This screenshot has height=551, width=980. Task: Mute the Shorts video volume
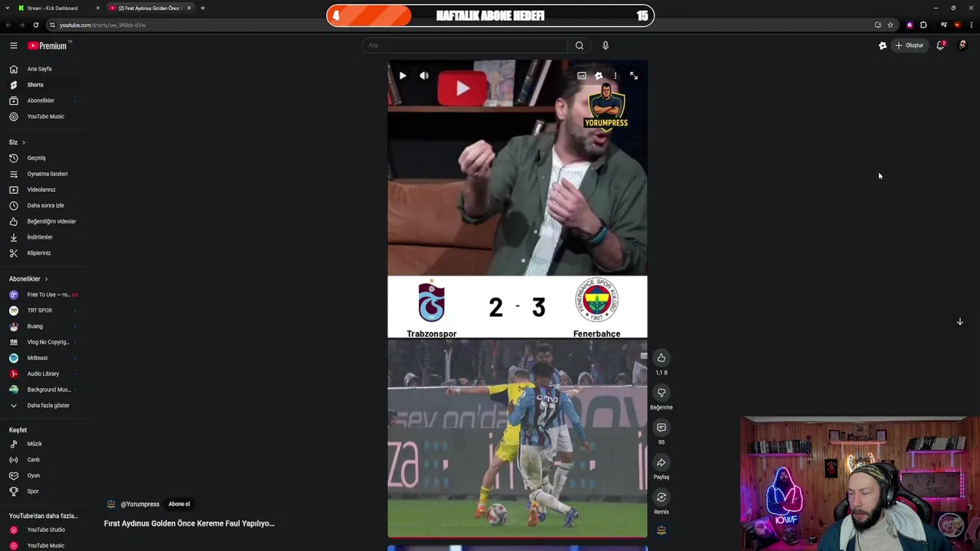(x=424, y=76)
